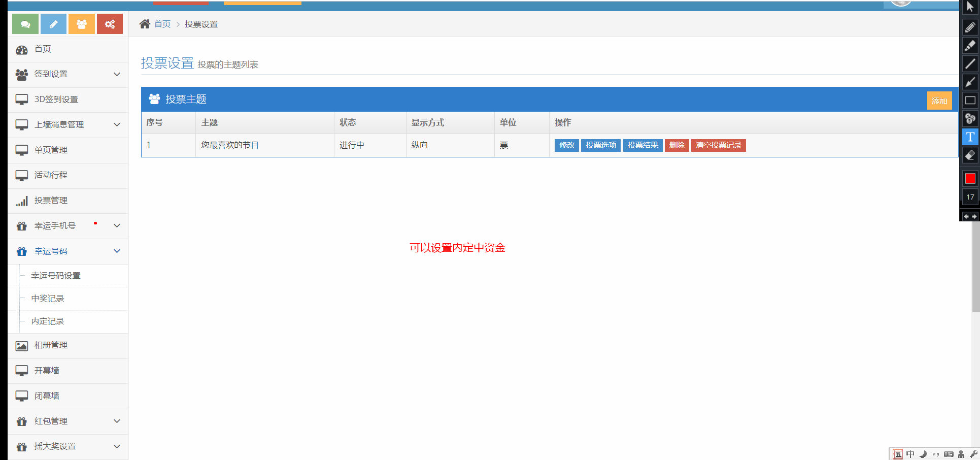Select the rectangle shape tool
This screenshot has height=460, width=980.
(970, 101)
